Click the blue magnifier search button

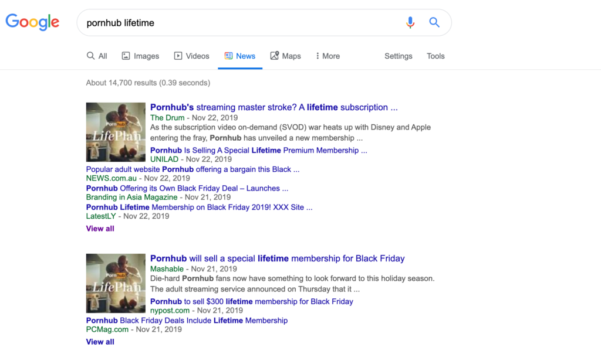pos(434,23)
